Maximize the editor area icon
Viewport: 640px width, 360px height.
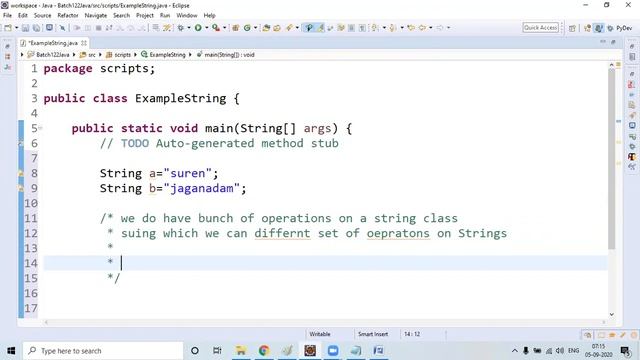tap(613, 42)
